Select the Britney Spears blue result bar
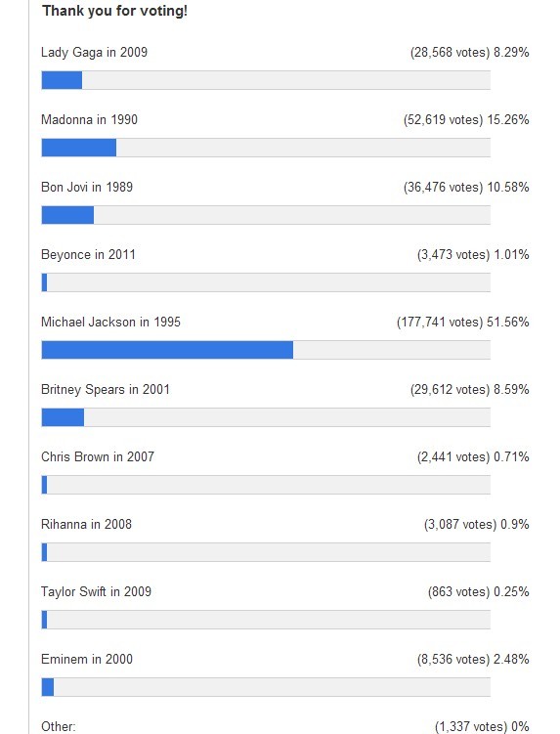Screen dimensions: 560x734 pyautogui.click(x=63, y=417)
